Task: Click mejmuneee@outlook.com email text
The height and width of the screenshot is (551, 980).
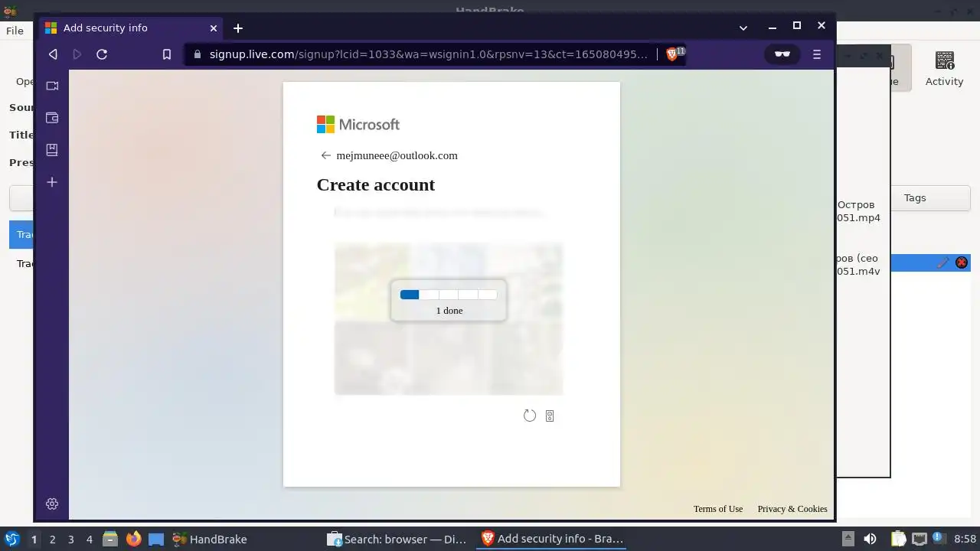Action: click(x=397, y=155)
